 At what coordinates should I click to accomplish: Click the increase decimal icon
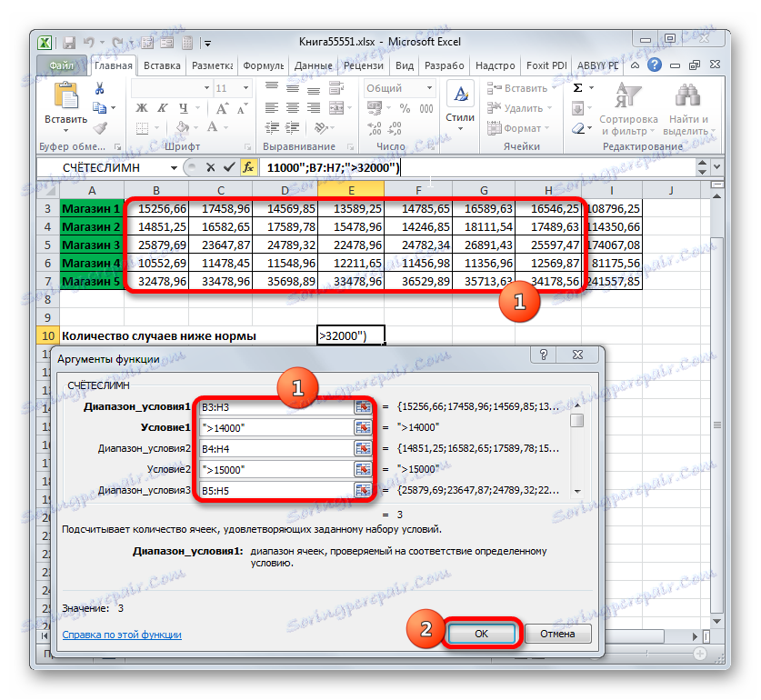(375, 128)
